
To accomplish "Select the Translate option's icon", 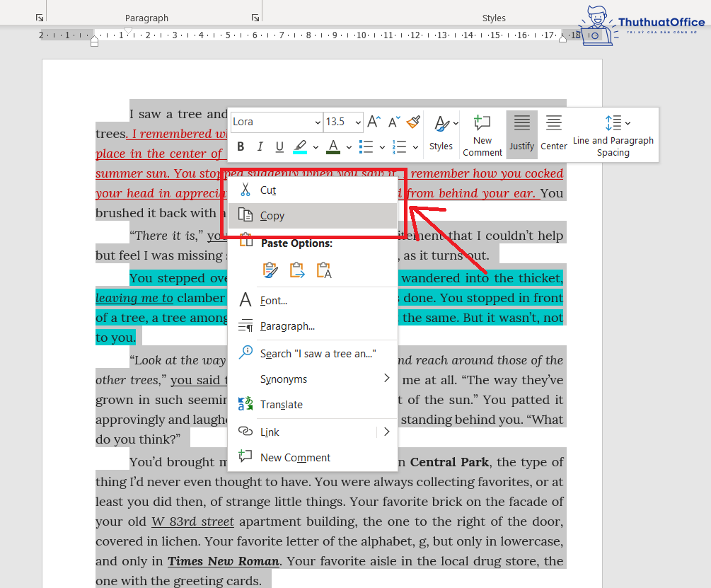I will pos(245,404).
